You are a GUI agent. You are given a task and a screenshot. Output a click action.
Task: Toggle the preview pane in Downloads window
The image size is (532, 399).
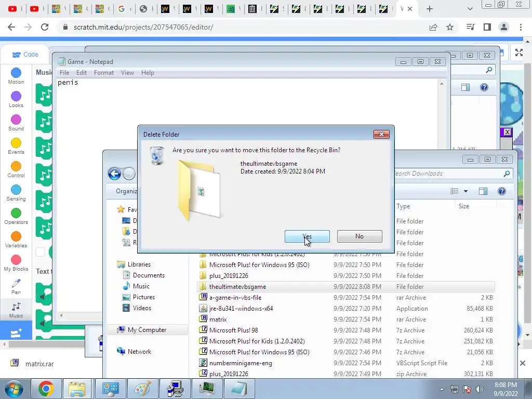point(483,191)
